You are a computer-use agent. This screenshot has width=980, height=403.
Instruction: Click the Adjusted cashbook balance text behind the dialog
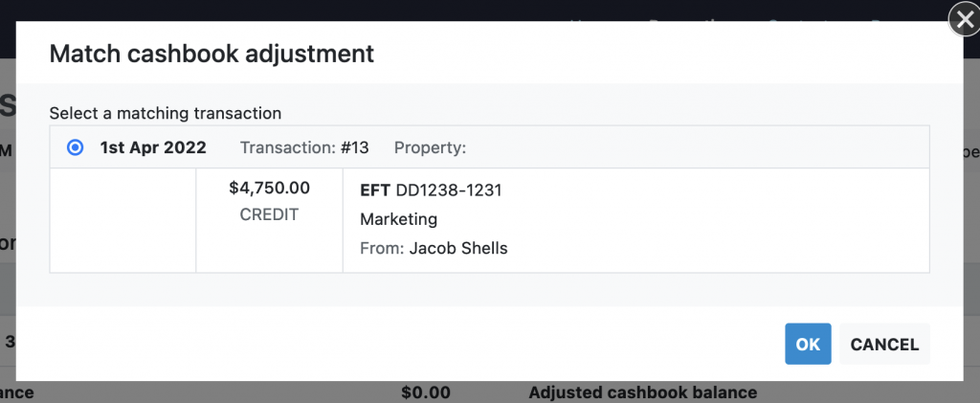point(642,392)
